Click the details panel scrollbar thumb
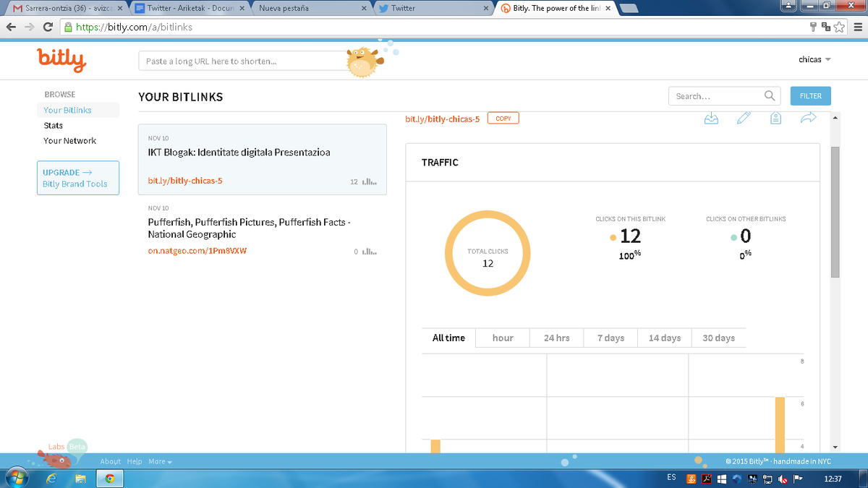 (x=835, y=211)
